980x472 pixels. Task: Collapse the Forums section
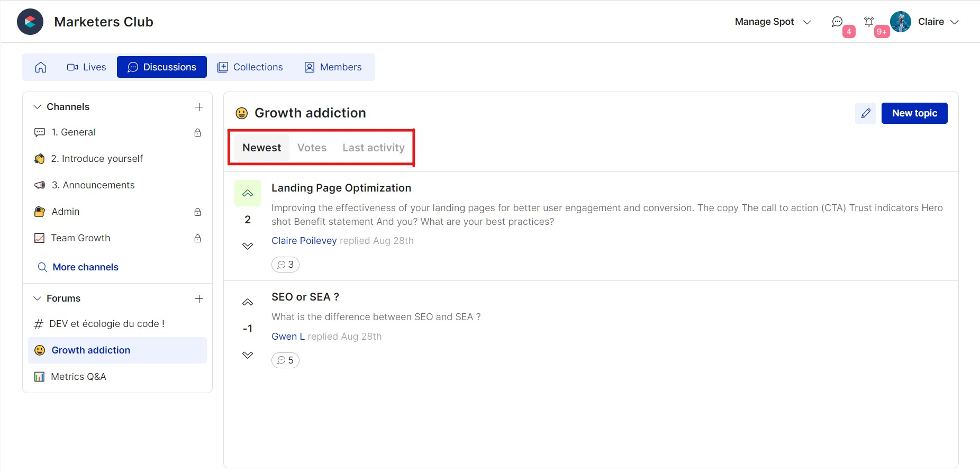pyautogui.click(x=38, y=298)
